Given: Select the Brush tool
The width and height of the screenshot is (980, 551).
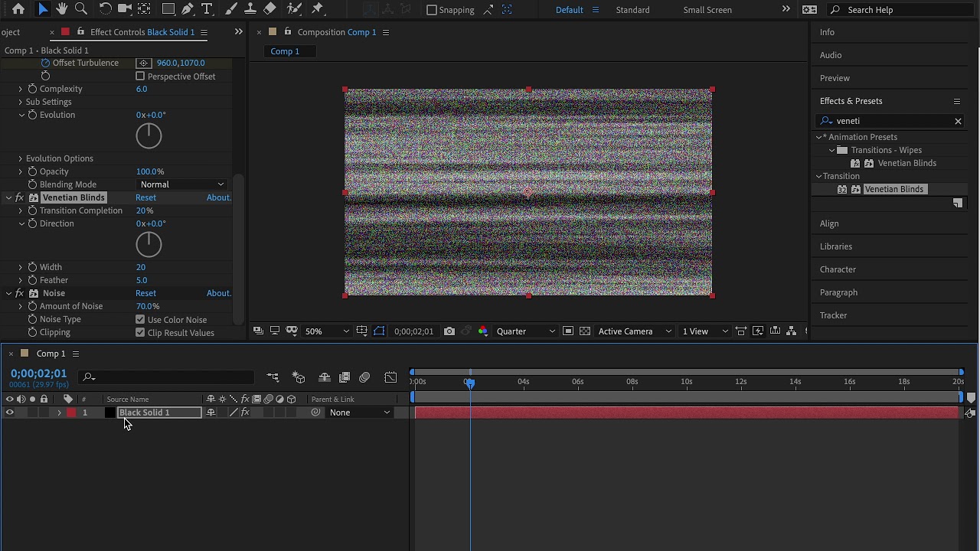Looking at the screenshot, I should (x=231, y=9).
